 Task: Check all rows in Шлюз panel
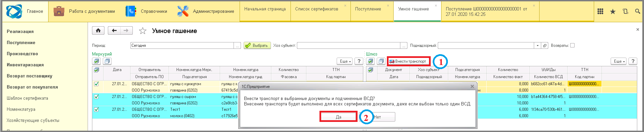370,61
